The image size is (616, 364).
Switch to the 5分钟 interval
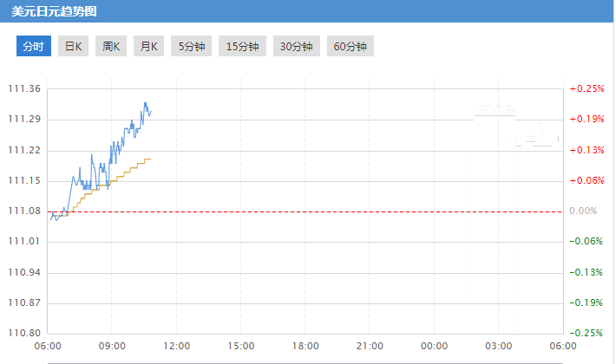click(x=192, y=47)
